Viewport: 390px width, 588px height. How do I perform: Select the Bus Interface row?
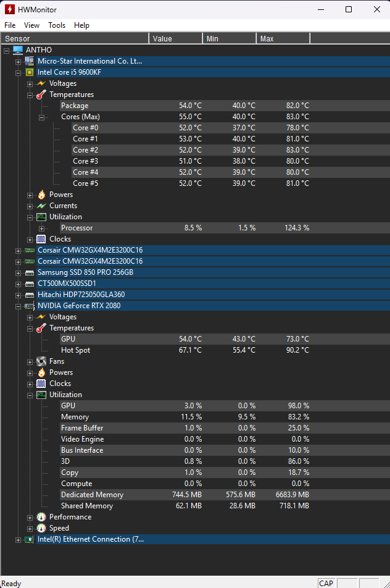tap(225, 450)
